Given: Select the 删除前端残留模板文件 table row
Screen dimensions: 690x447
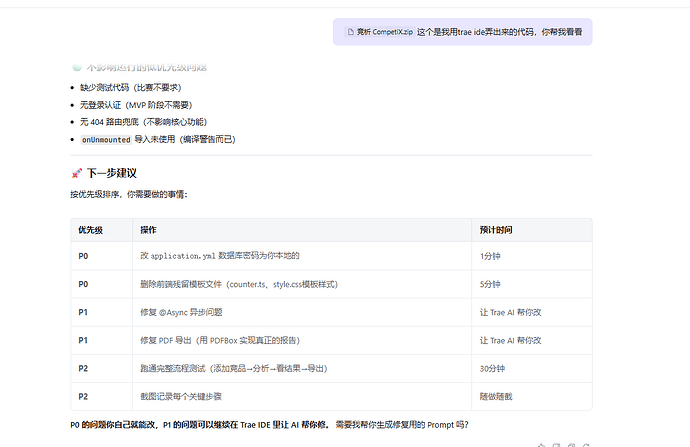Looking at the screenshot, I should (x=238, y=285).
